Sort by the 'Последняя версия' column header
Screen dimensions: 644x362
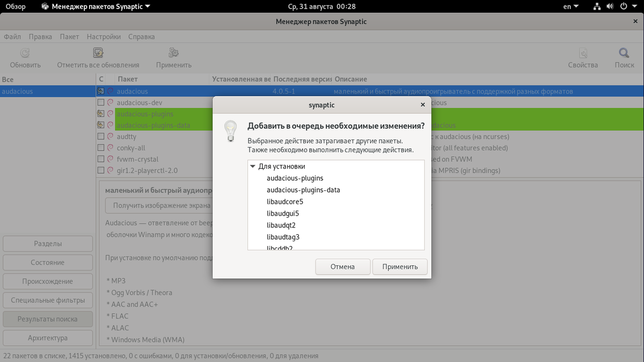(302, 79)
